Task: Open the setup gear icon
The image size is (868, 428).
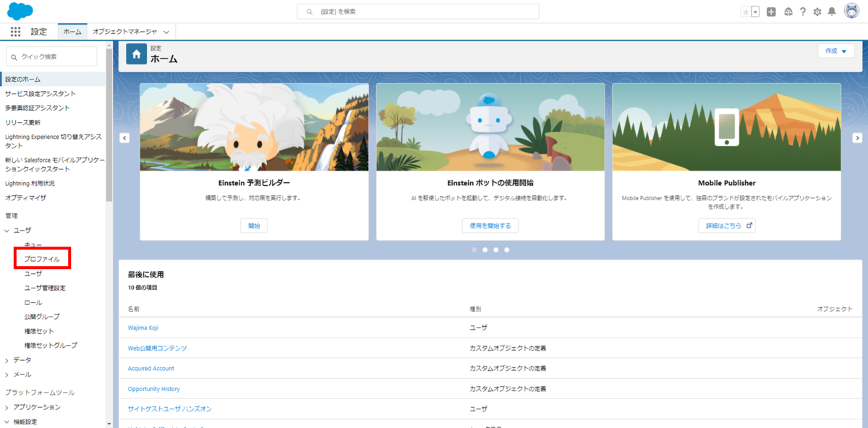Action: 817,12
